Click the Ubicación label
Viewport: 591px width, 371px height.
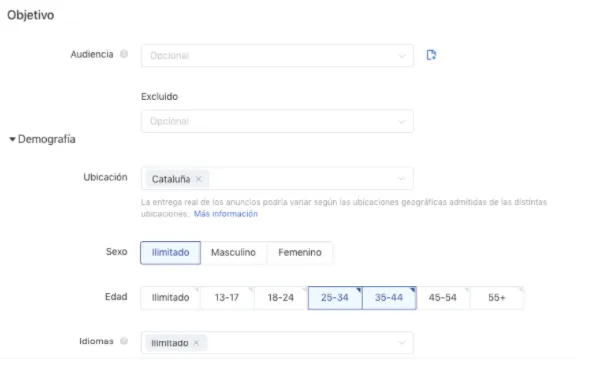point(105,177)
